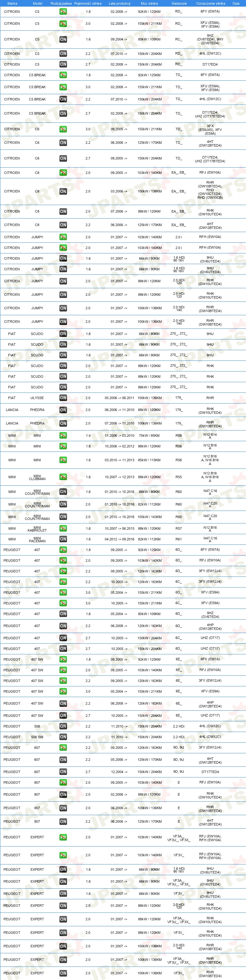Screen dimensions: 246x980
Task: Click petrol icon for Citroen C5 1.8
Action: point(63,12)
